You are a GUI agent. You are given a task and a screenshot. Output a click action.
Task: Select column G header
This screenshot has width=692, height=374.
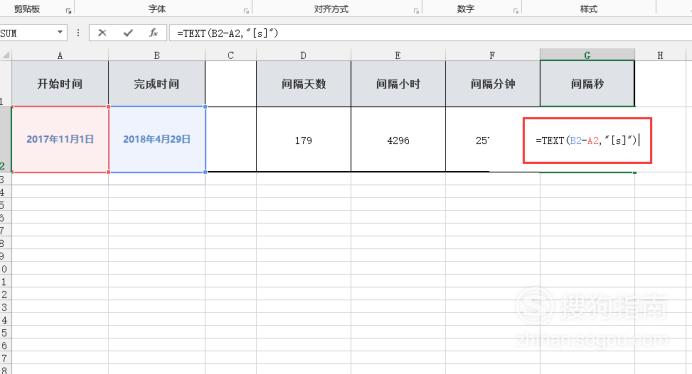tap(587, 55)
